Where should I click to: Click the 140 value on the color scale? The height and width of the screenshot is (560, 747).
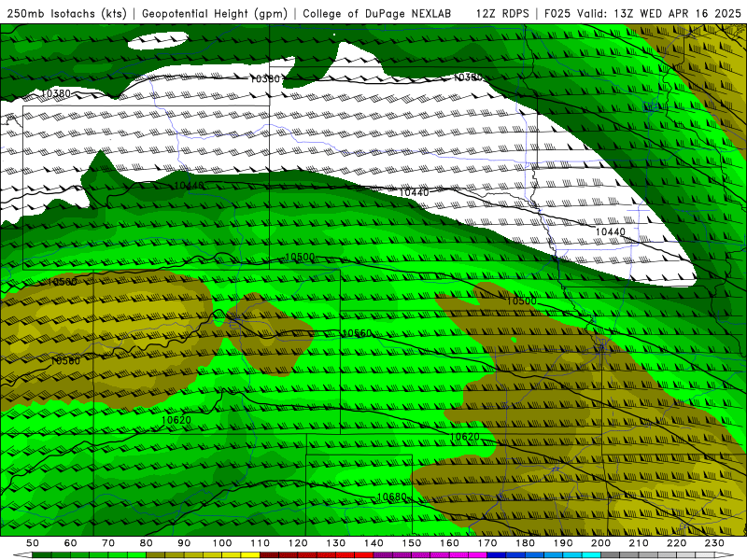[x=374, y=543]
